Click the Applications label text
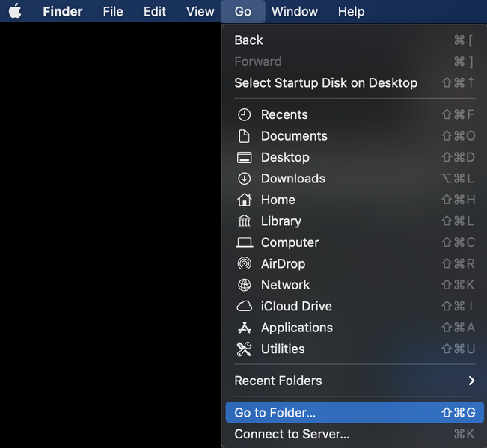 [296, 328]
